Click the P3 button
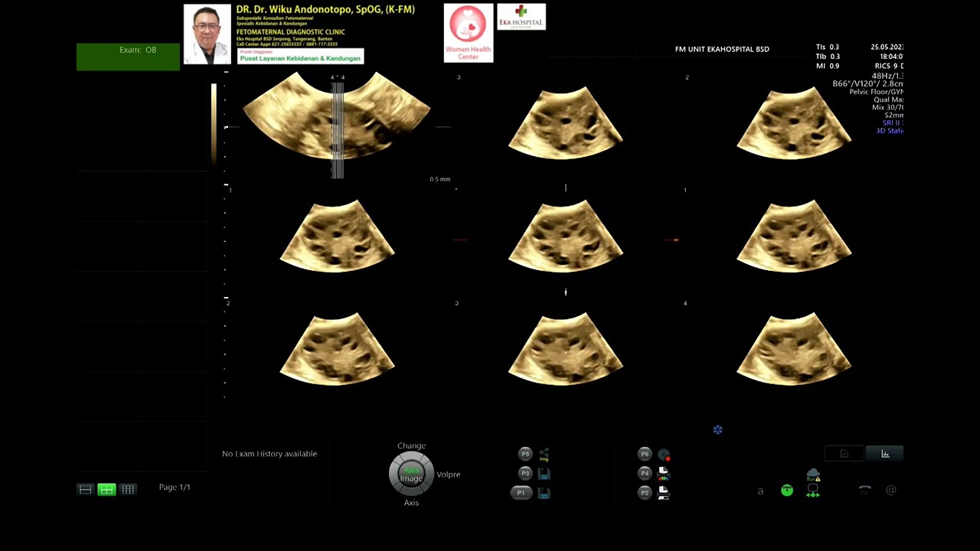The height and width of the screenshot is (551, 980). [x=525, y=474]
